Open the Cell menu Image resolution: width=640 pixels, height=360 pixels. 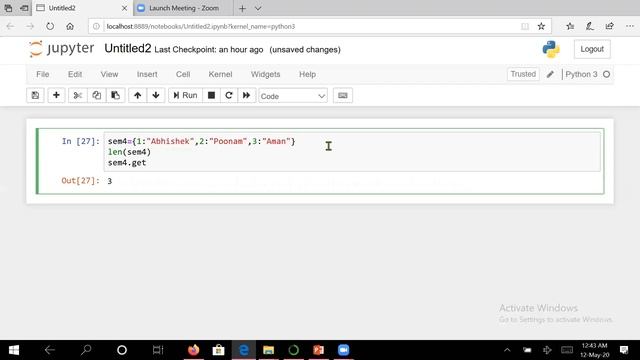click(x=183, y=74)
